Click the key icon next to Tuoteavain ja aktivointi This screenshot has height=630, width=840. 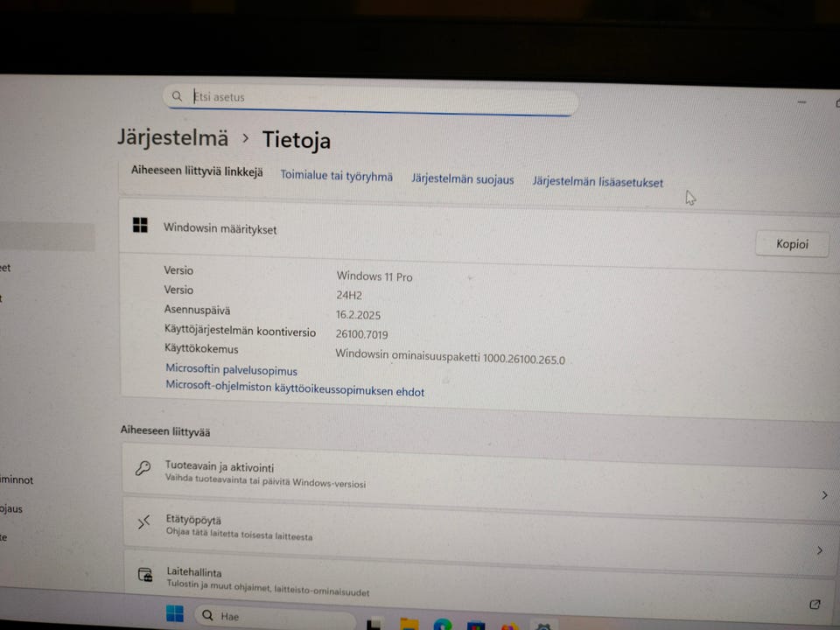[143, 469]
